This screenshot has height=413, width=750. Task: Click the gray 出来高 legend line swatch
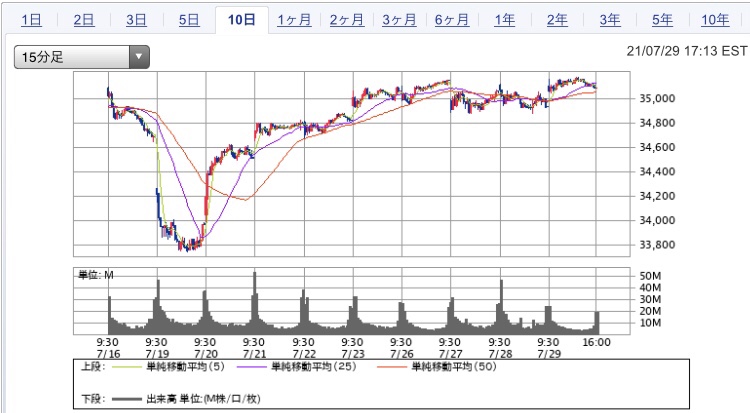tap(126, 399)
